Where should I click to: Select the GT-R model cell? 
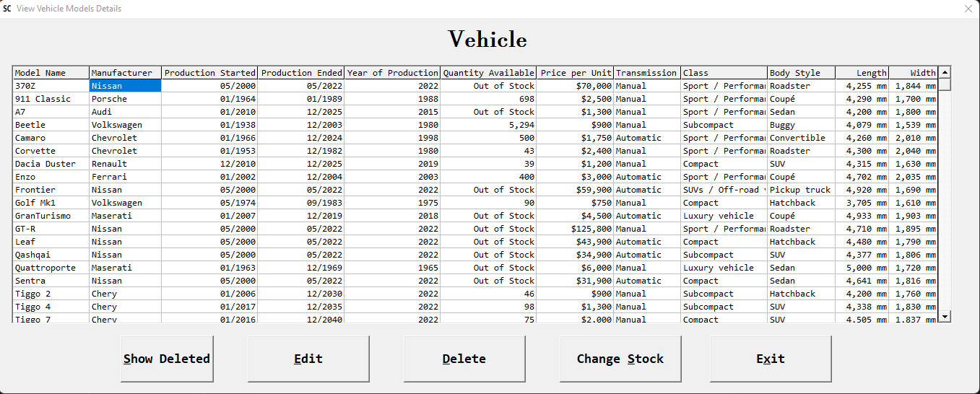[x=51, y=229]
